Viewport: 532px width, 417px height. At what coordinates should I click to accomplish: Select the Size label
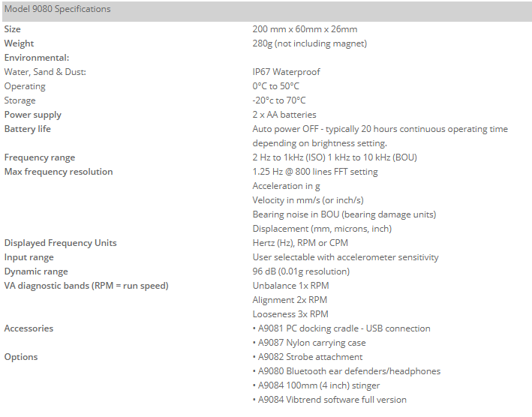[x=12, y=29]
